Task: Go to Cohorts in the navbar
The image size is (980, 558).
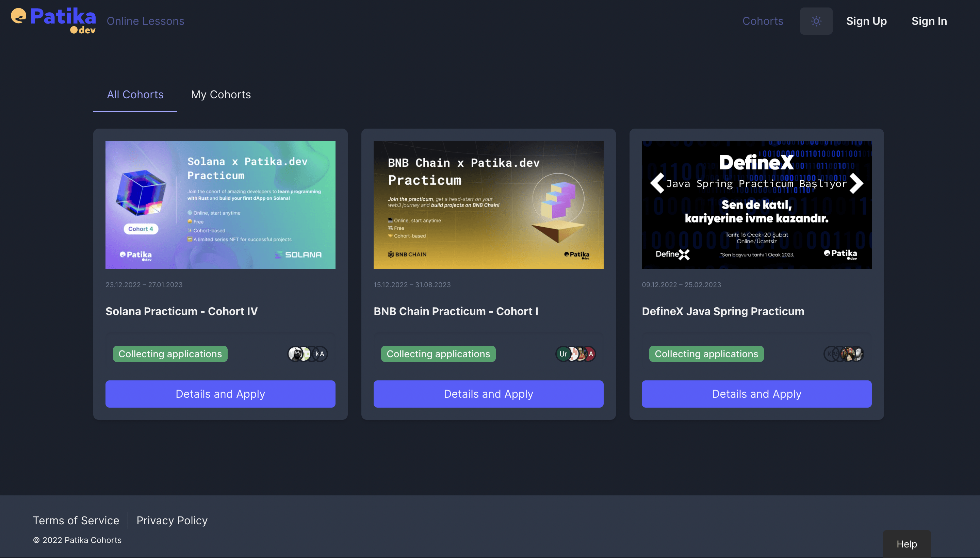Action: 762,21
